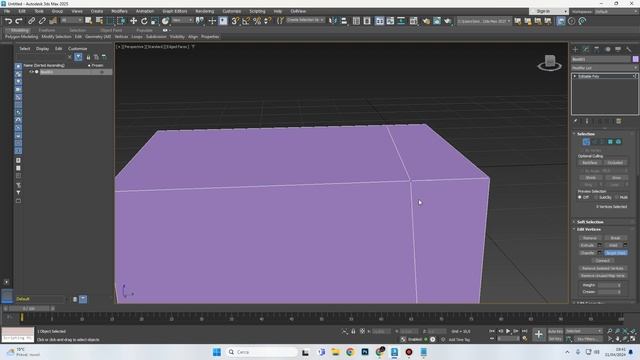The height and width of the screenshot is (360, 640).
Task: Select Vertex sub-object level icon
Action: pos(586,142)
